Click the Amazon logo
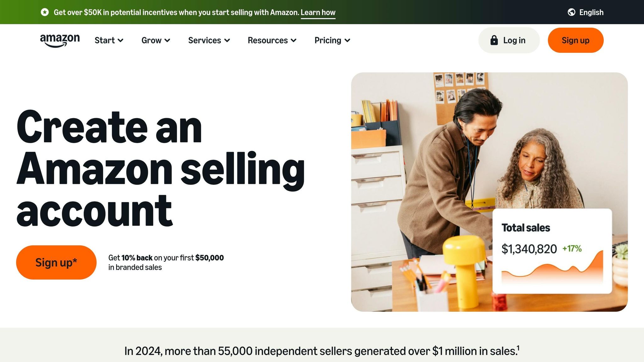 [x=60, y=41]
